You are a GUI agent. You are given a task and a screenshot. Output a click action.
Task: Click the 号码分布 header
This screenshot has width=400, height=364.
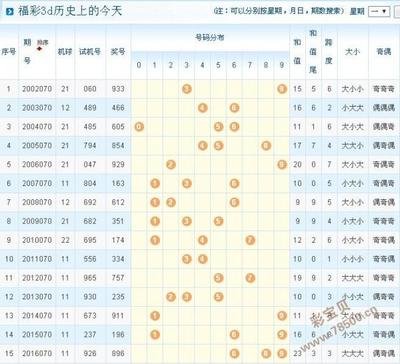coord(210,38)
